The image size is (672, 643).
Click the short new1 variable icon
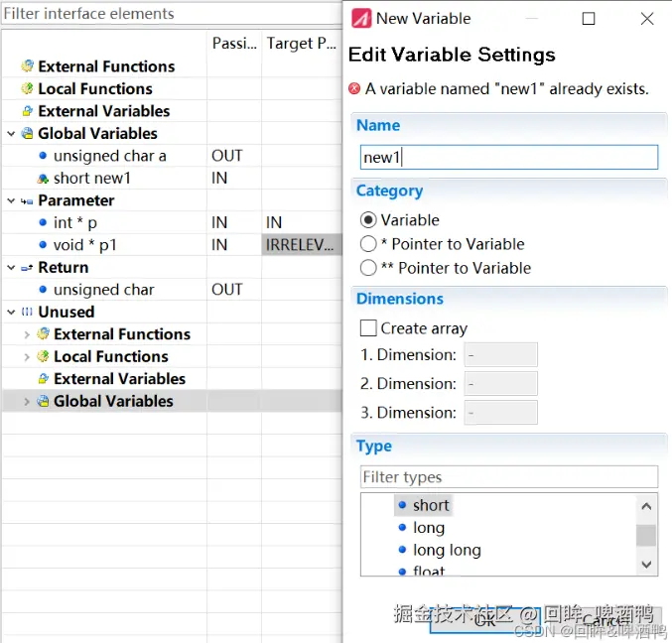coord(43,179)
